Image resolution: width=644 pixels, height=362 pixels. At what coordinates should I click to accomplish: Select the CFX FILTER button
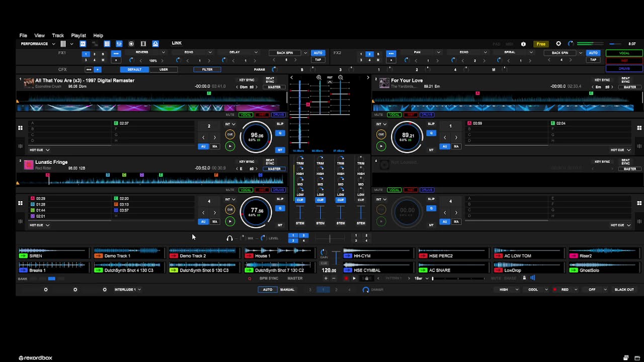tap(207, 69)
